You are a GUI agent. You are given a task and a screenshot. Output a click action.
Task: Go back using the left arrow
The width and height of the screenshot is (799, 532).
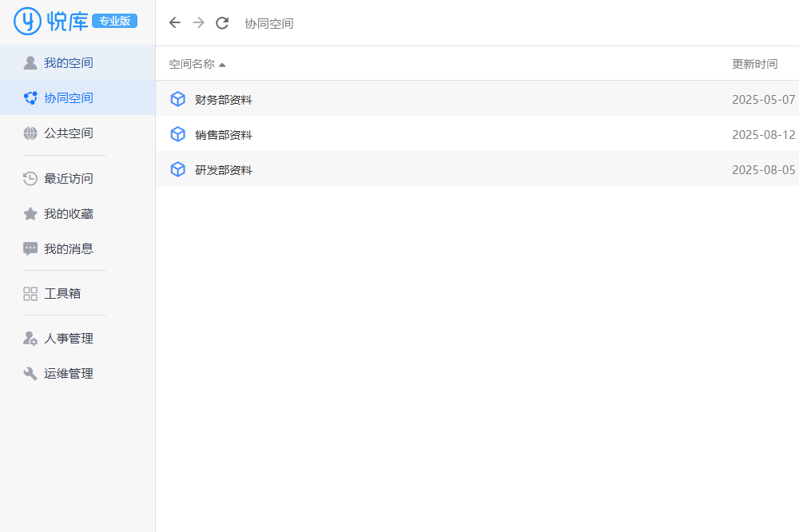[x=175, y=23]
